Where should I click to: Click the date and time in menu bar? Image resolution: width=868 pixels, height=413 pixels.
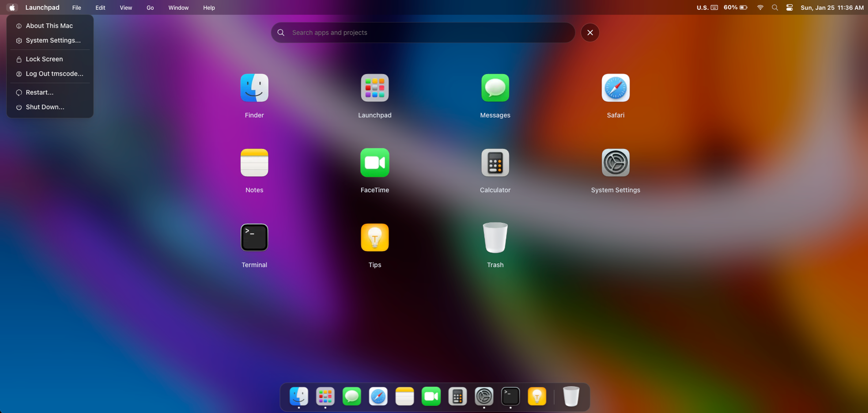832,8
